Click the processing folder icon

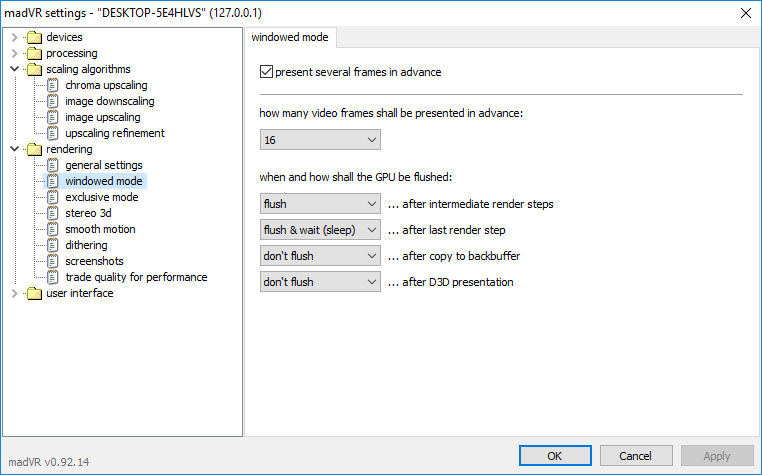tap(35, 53)
